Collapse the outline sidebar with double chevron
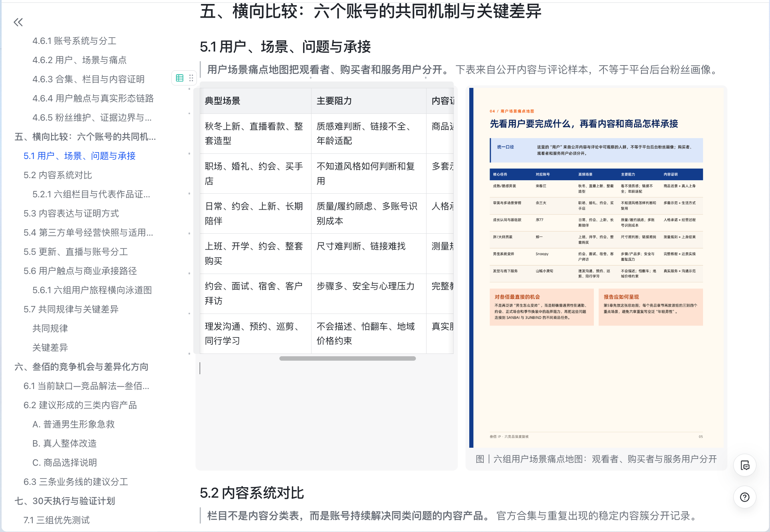Image resolution: width=770 pixels, height=532 pixels. [18, 22]
